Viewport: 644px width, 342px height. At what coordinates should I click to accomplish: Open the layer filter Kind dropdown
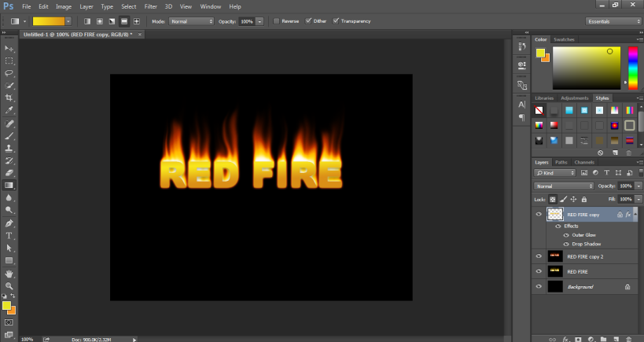pos(554,173)
